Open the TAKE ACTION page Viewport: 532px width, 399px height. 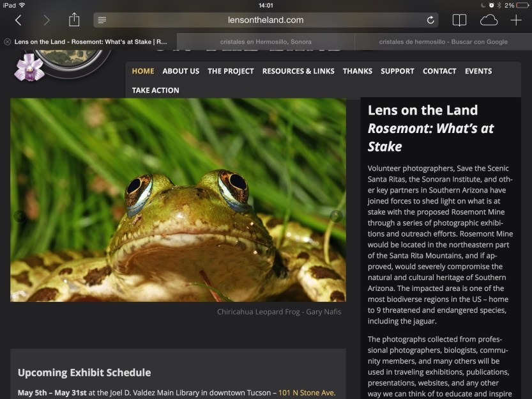click(155, 90)
